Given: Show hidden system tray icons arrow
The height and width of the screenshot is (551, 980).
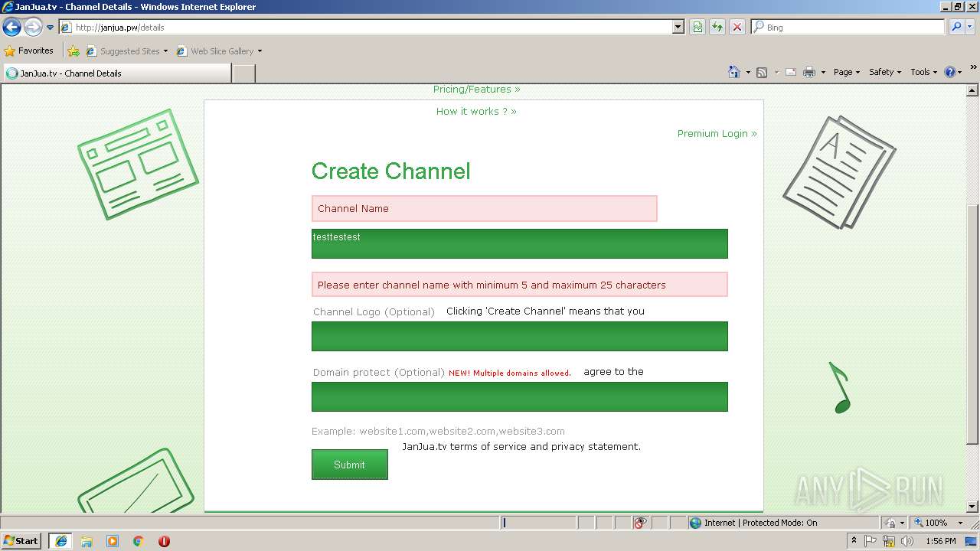Looking at the screenshot, I should coord(854,541).
